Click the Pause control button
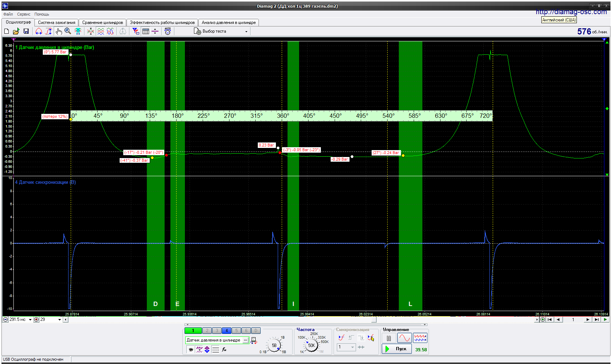Screen dimensions: 612x364 (389, 338)
